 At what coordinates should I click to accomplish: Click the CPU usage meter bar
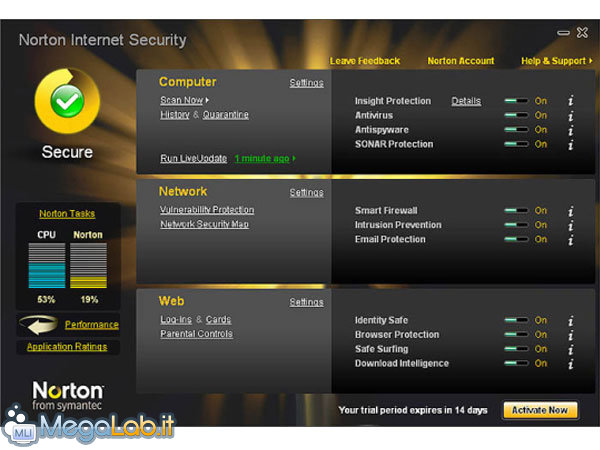point(47,266)
